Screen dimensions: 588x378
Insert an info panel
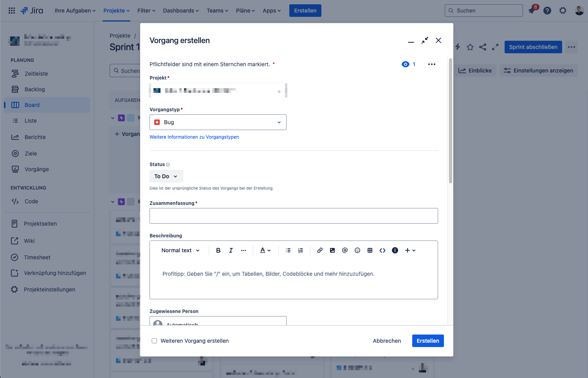[x=395, y=250]
